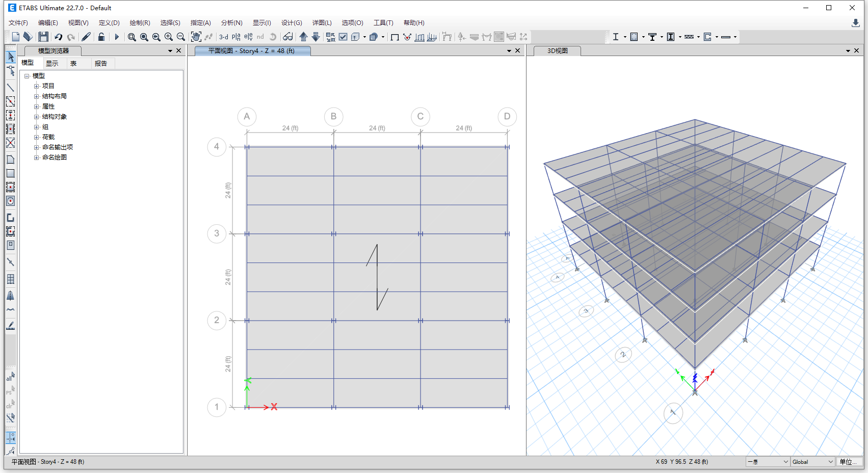Select the 3D视图 view tab
This screenshot has height=473, width=868.
tap(557, 51)
